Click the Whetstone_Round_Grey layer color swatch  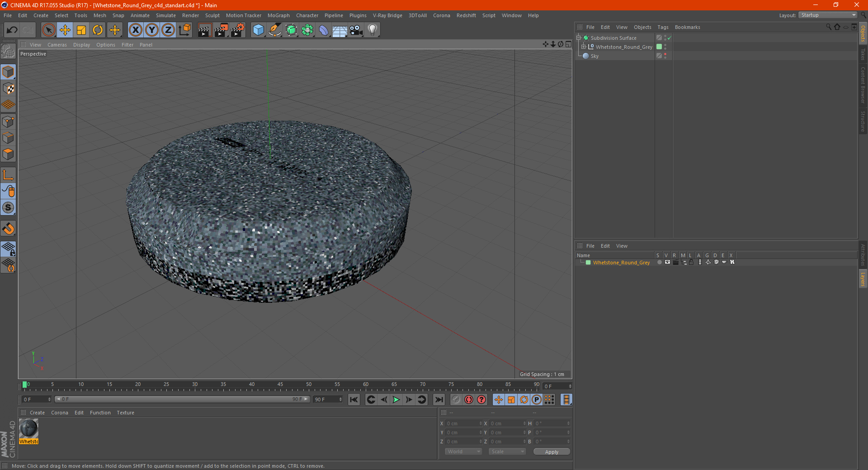pyautogui.click(x=588, y=263)
